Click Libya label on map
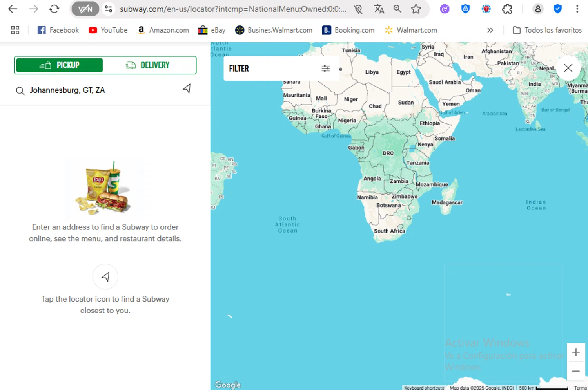 pos(372,72)
